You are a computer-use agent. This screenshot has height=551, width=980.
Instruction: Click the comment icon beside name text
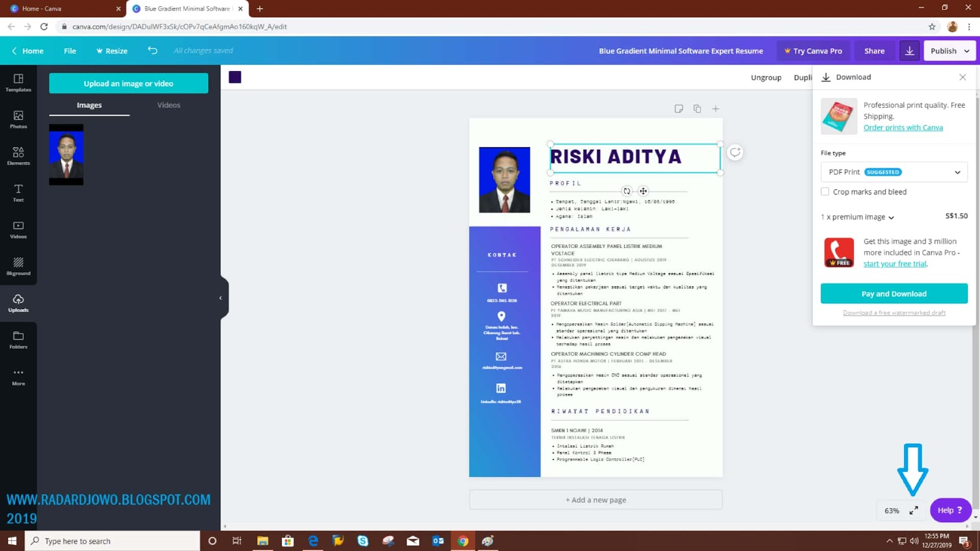pos(735,152)
